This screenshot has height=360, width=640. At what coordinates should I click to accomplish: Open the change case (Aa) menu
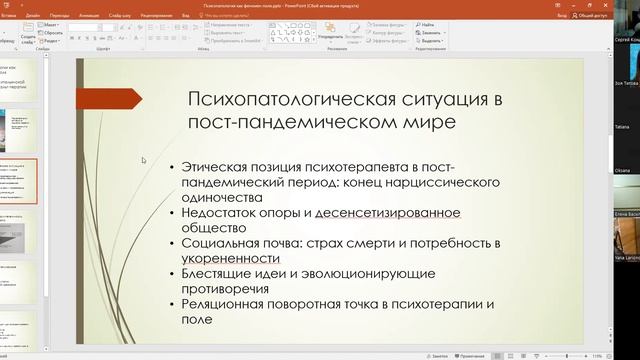122,38
